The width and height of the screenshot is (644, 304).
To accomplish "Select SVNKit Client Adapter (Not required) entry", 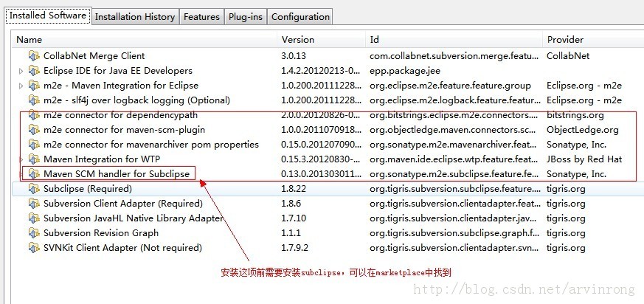I will (122, 248).
